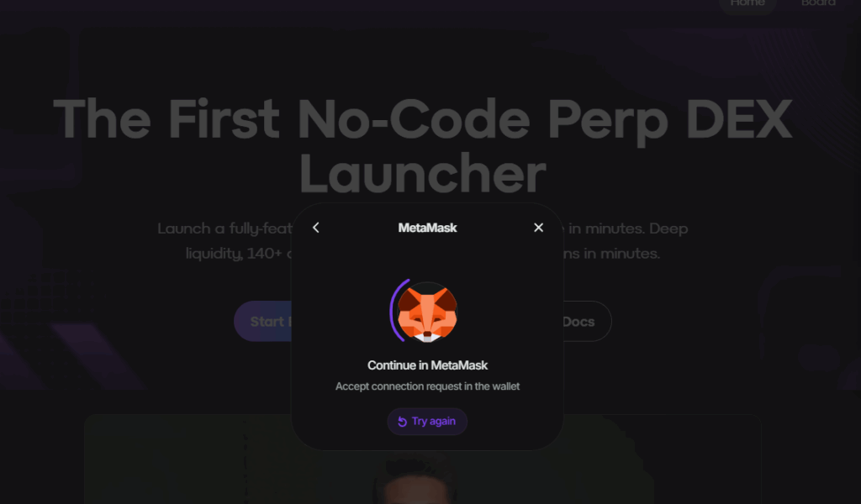Open the Board navigation tab
The image size is (861, 504).
tap(818, 3)
